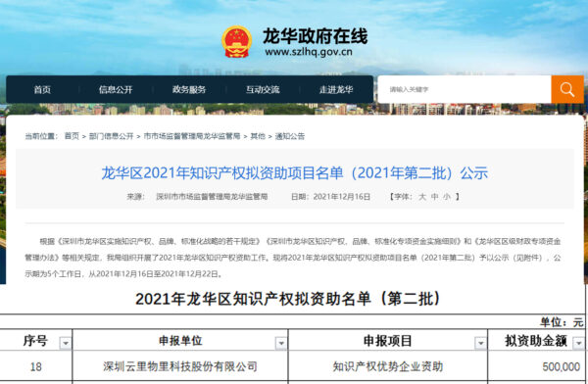Open the 信息公开 navigation menu

click(x=116, y=89)
